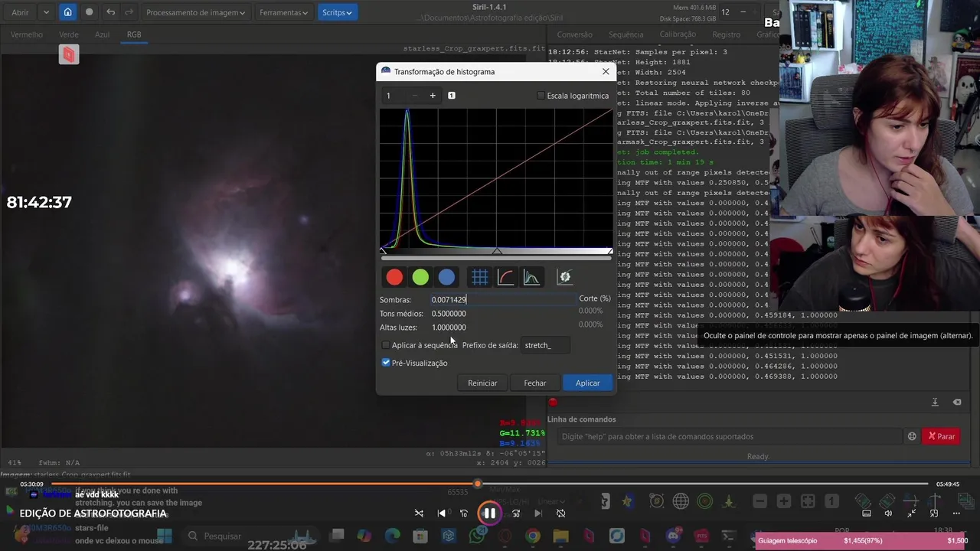The width and height of the screenshot is (980, 551).
Task: Click Reiniciar in histogram dialog
Action: point(482,383)
